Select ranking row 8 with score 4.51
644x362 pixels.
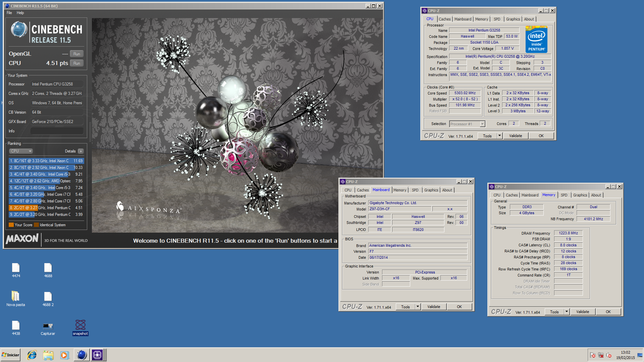46,208
